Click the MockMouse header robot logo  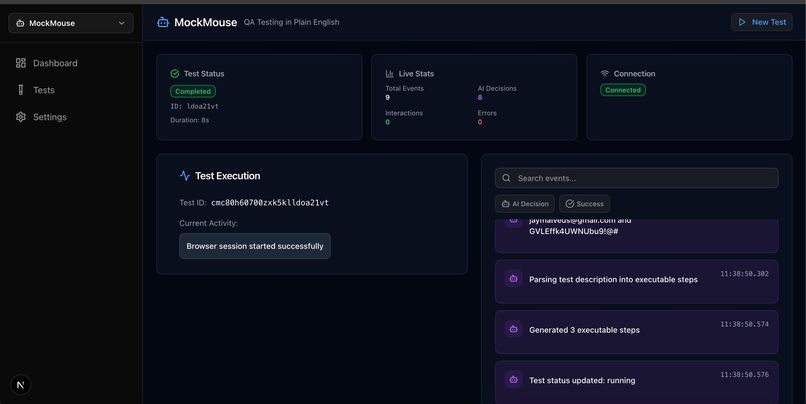pos(163,22)
